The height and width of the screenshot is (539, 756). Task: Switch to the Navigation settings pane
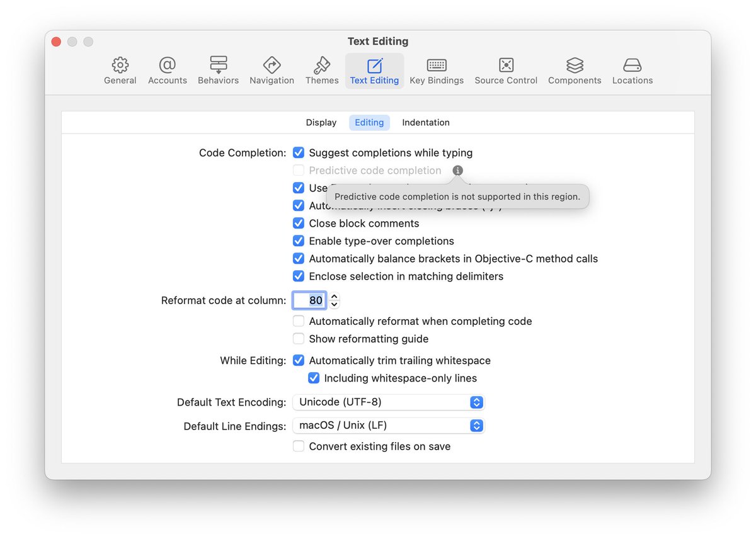tap(272, 69)
